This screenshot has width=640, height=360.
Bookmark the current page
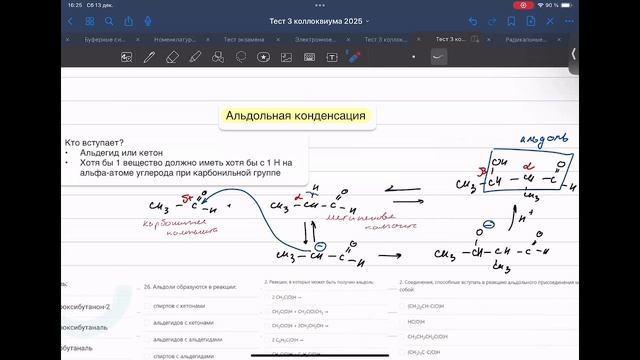pos(511,21)
